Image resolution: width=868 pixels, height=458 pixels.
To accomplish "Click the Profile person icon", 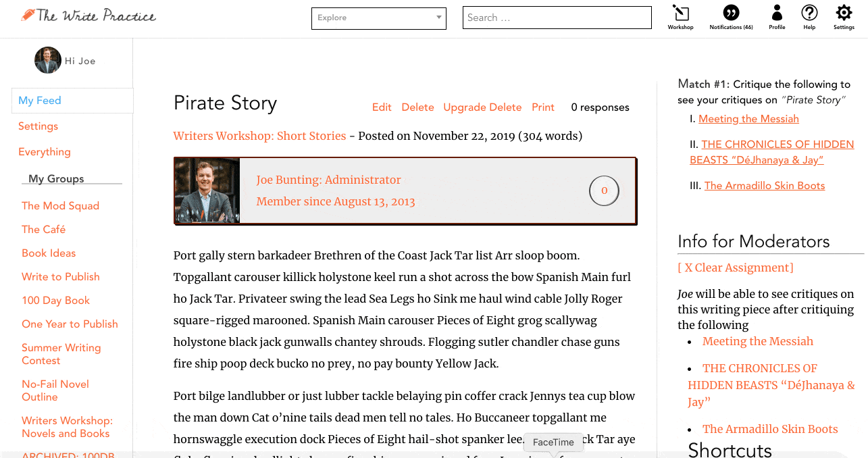I will (x=777, y=13).
